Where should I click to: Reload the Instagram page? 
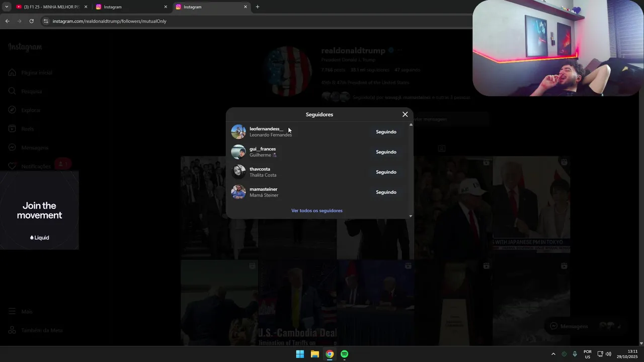[31, 21]
